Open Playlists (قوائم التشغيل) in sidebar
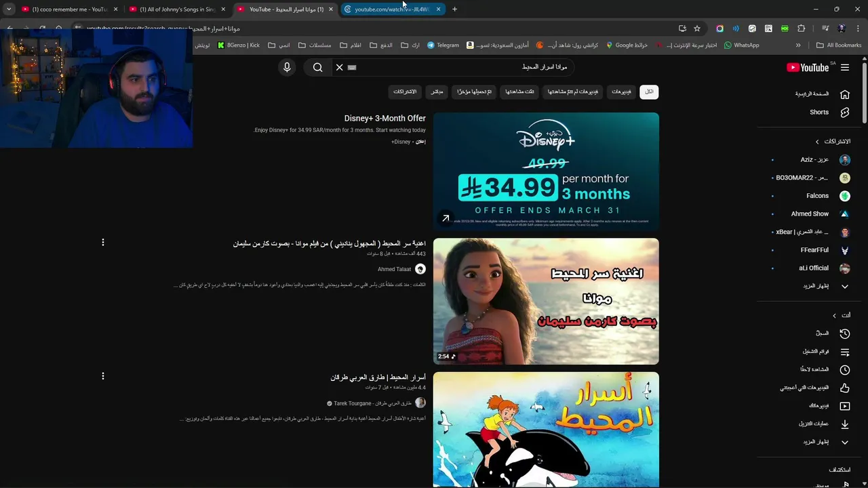This screenshot has height=488, width=868. click(x=826, y=352)
